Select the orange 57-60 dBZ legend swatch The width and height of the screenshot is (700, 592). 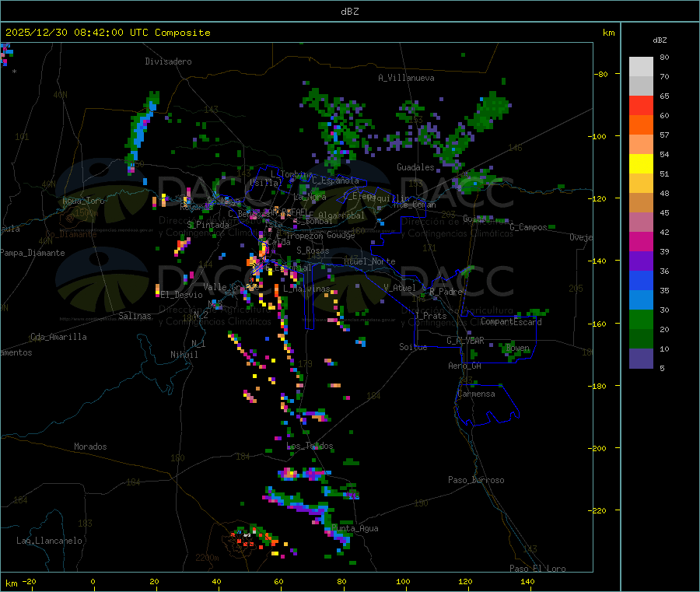click(x=641, y=125)
